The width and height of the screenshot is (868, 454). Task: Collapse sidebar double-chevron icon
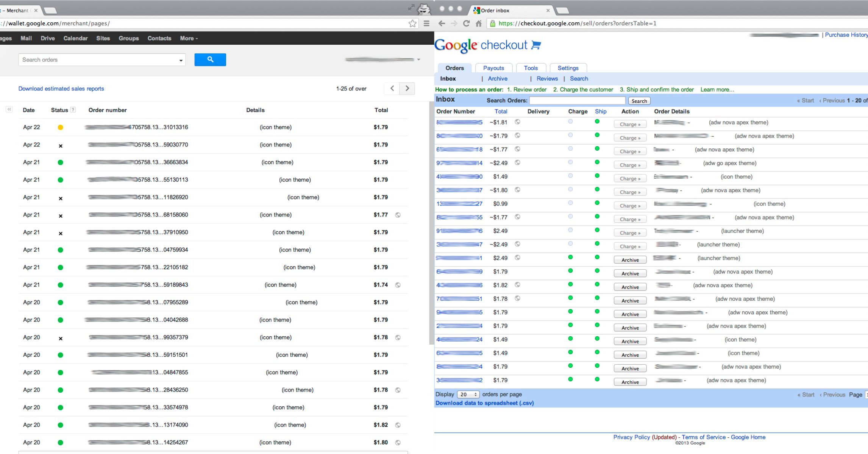click(9, 110)
